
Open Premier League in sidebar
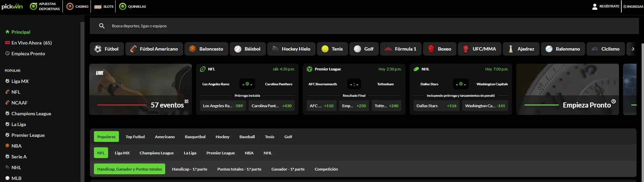[28, 135]
